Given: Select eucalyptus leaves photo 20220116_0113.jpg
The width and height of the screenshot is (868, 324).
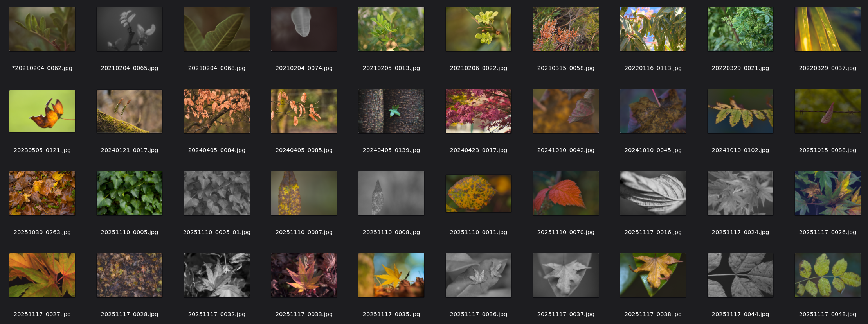Looking at the screenshot, I should point(653,29).
